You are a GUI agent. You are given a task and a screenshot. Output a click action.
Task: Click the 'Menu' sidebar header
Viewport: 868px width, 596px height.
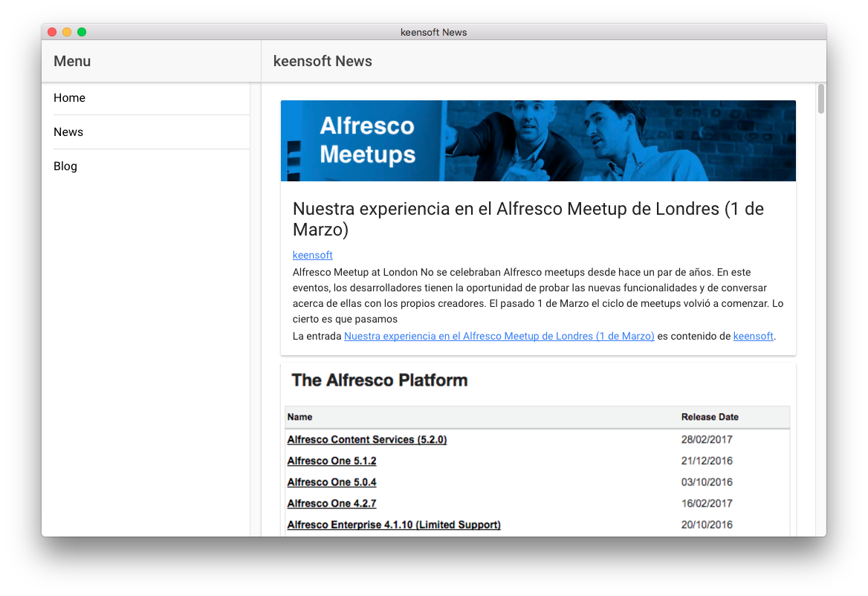pyautogui.click(x=72, y=62)
